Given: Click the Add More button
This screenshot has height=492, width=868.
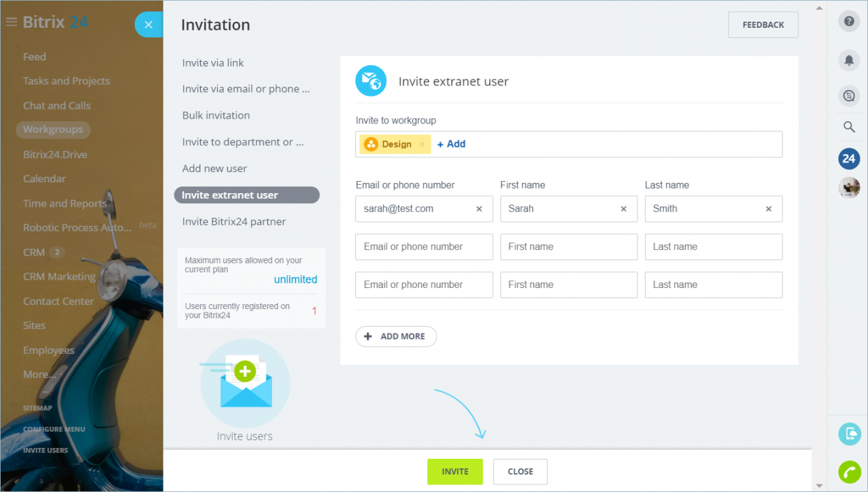Looking at the screenshot, I should coord(396,336).
